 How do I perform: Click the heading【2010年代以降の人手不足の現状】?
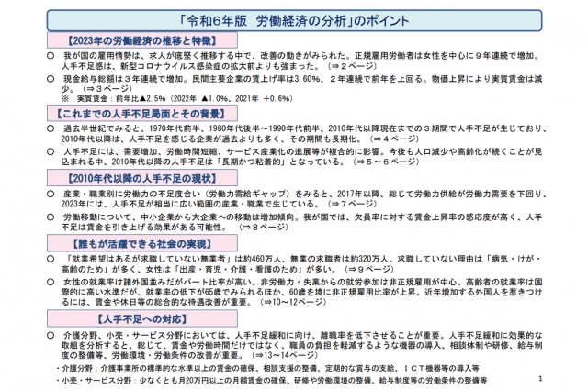pyautogui.click(x=142, y=178)
